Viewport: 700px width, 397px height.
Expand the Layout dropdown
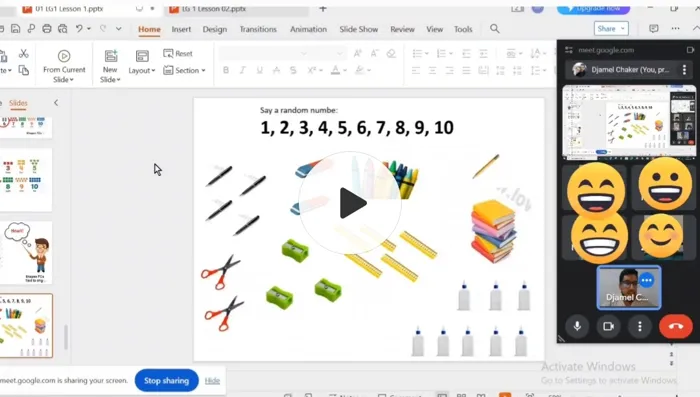pyautogui.click(x=142, y=62)
